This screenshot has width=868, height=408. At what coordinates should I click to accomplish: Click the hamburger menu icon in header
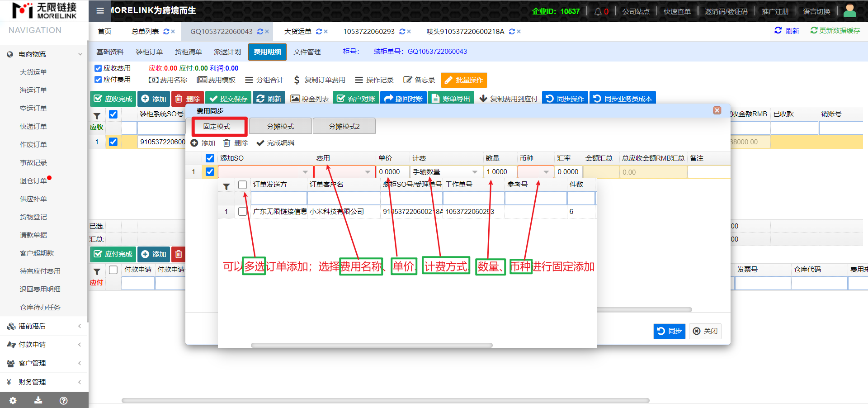pyautogui.click(x=100, y=11)
